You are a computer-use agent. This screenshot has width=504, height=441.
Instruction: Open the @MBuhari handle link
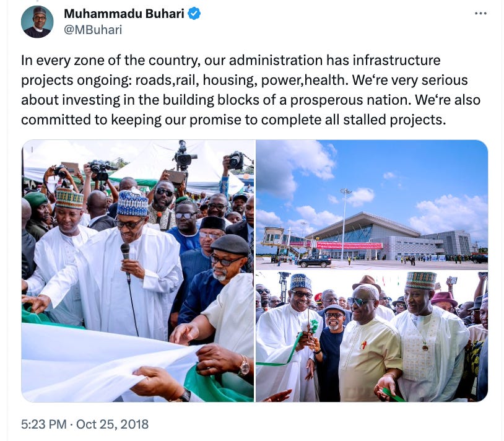tap(93, 30)
